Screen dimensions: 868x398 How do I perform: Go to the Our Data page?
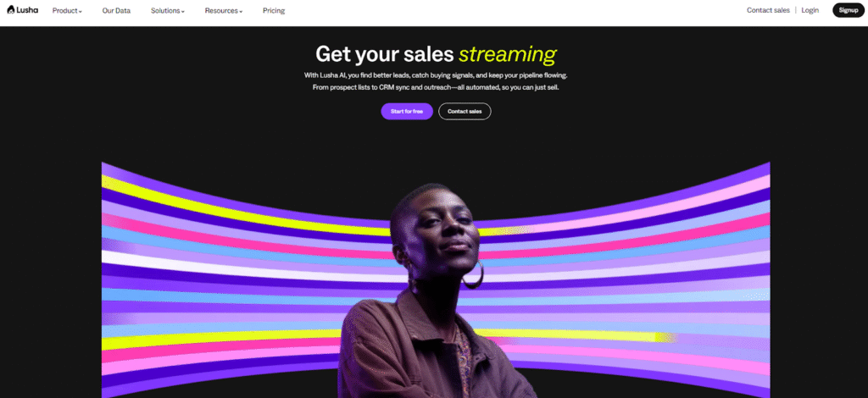(x=116, y=10)
